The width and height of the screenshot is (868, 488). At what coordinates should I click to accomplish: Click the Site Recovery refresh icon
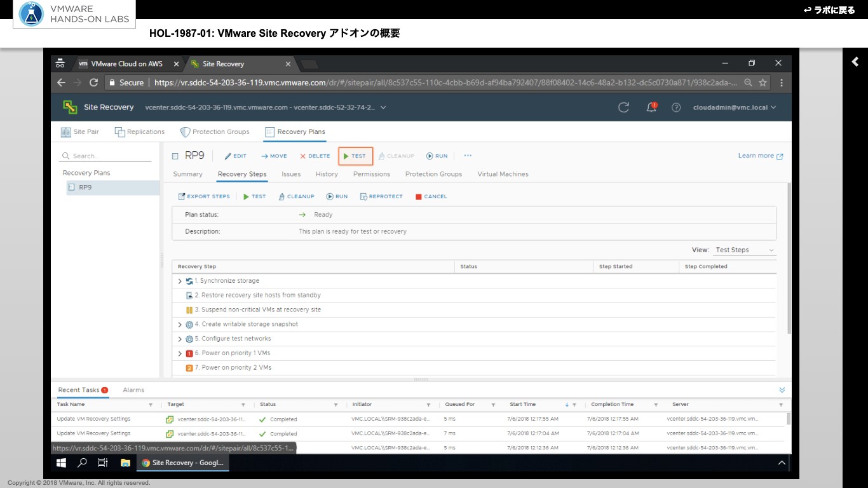click(623, 107)
